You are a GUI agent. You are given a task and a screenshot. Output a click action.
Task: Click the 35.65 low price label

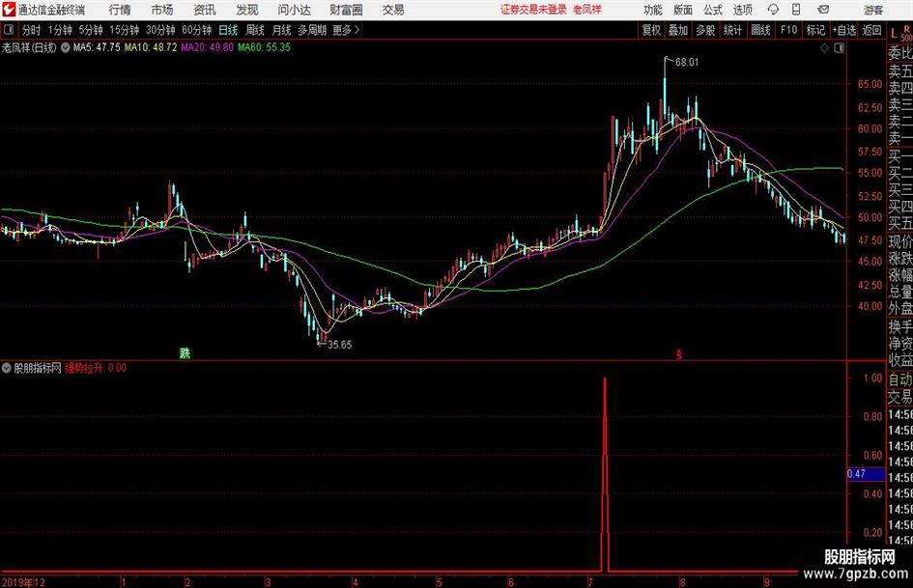339,345
